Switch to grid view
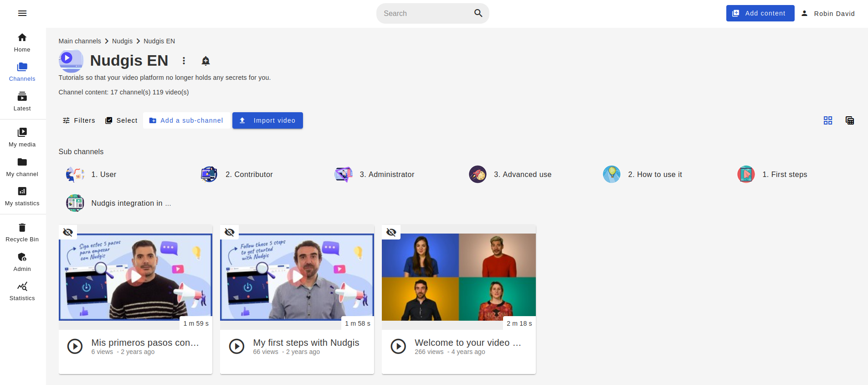 pyautogui.click(x=828, y=120)
